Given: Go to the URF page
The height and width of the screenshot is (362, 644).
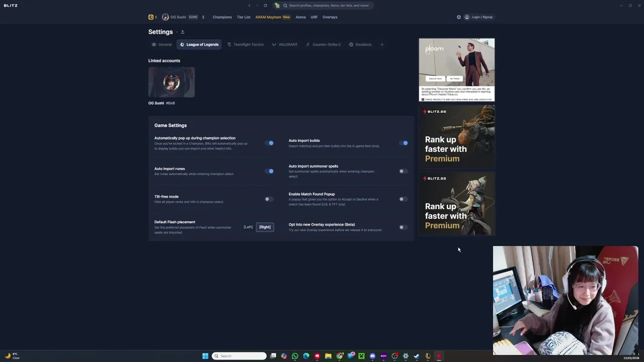Looking at the screenshot, I should pos(314,17).
